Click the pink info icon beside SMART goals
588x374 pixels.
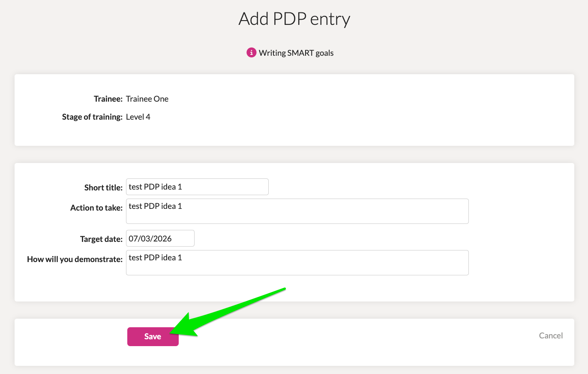coord(251,53)
